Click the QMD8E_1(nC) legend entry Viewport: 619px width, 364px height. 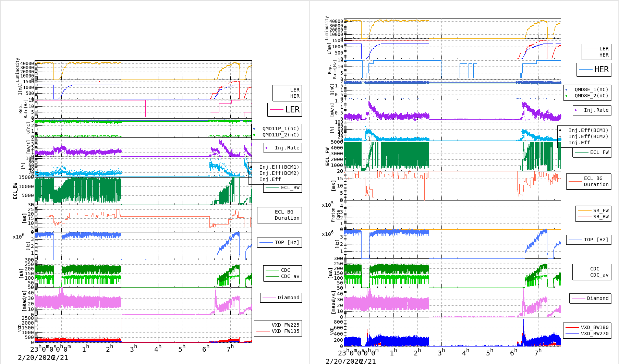click(x=591, y=89)
